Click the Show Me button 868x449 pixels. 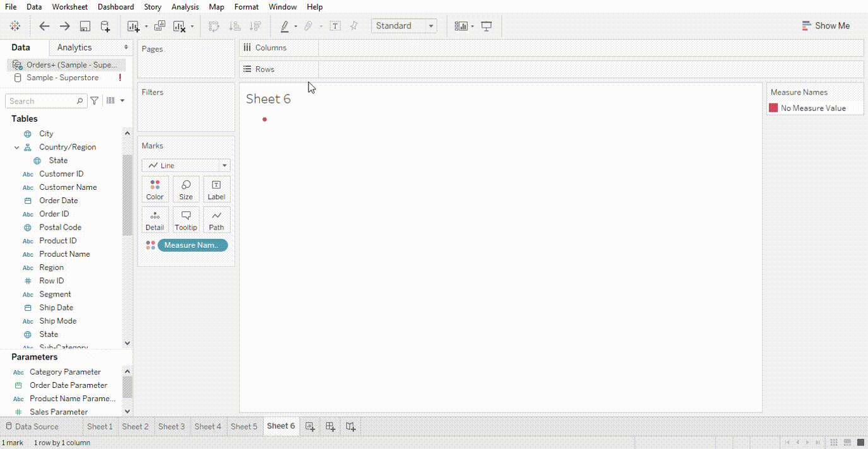tap(826, 26)
